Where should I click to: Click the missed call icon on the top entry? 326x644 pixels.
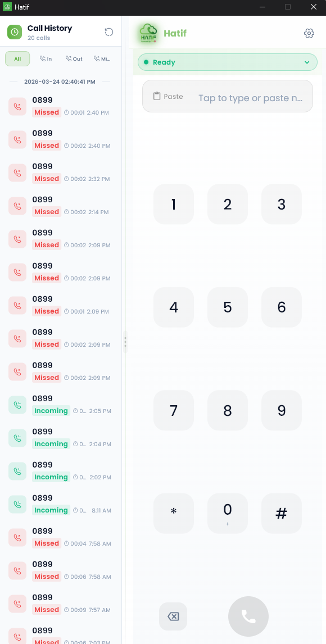(17, 106)
